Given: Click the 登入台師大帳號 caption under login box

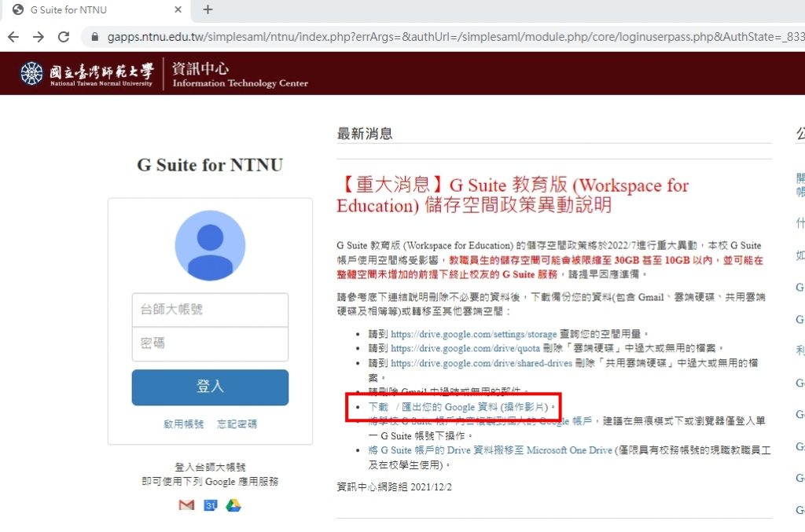Looking at the screenshot, I should [x=210, y=467].
